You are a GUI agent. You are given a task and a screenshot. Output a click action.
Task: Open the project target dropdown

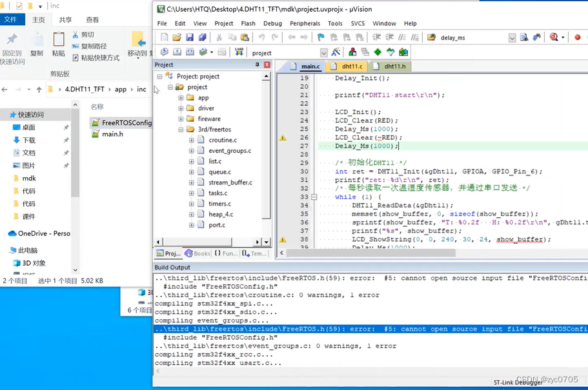click(x=324, y=53)
